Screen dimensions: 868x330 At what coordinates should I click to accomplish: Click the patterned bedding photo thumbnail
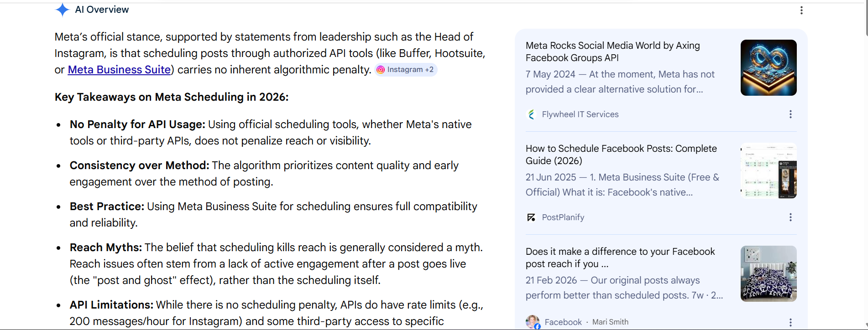tap(768, 273)
